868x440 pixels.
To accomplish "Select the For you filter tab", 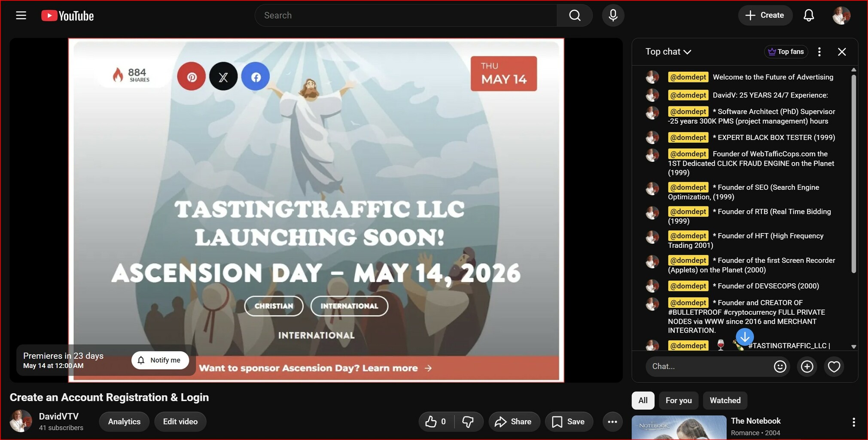I will pos(678,401).
